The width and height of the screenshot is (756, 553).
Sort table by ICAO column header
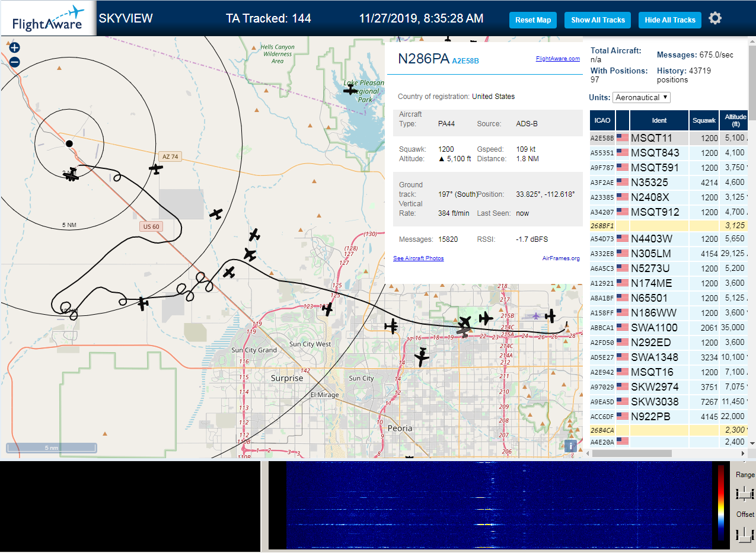point(602,120)
